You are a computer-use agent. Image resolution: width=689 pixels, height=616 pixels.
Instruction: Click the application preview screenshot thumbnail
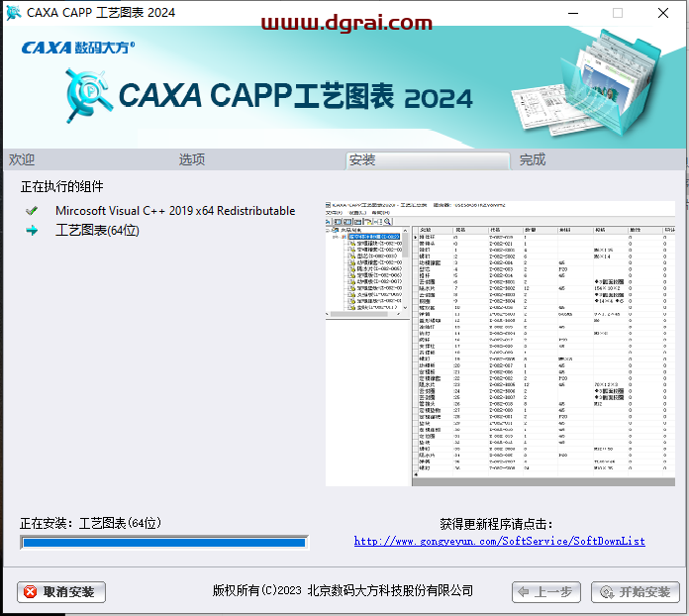pyautogui.click(x=500, y=344)
